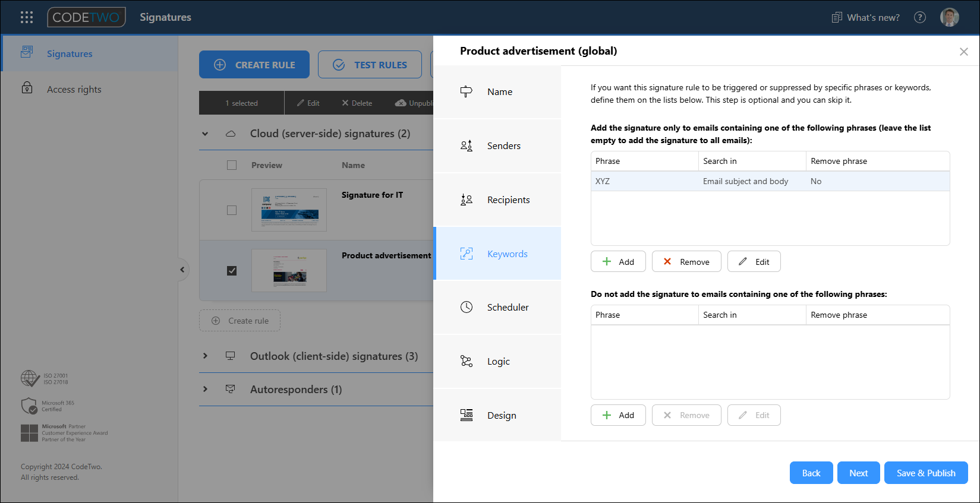Click the Keywords scan icon
The width and height of the screenshot is (980, 503).
tap(467, 254)
